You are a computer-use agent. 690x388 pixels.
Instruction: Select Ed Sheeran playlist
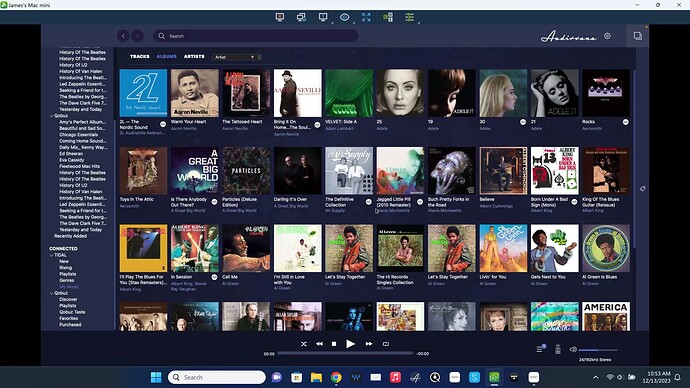pyautogui.click(x=71, y=154)
